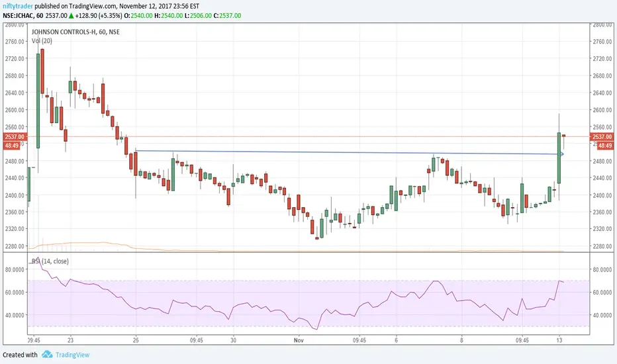Click the 48:49 countdown on the left axis
617x364 pixels.
pos(12,146)
